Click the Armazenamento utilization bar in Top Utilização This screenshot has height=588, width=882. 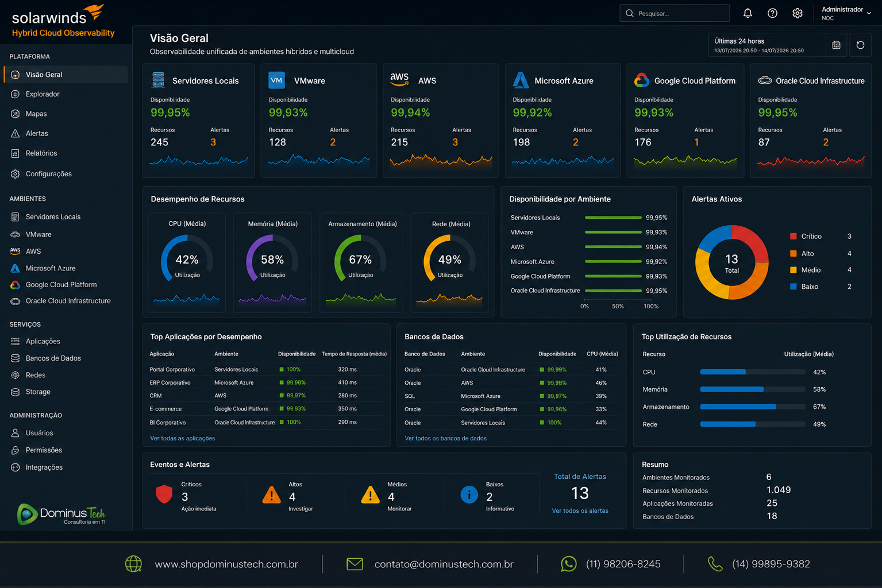tap(753, 407)
